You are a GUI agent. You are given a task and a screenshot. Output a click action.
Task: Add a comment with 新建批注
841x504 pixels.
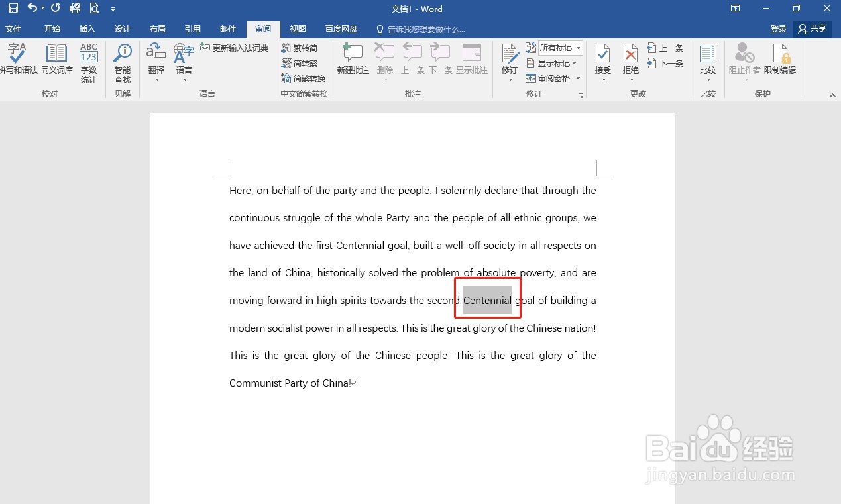(x=353, y=59)
